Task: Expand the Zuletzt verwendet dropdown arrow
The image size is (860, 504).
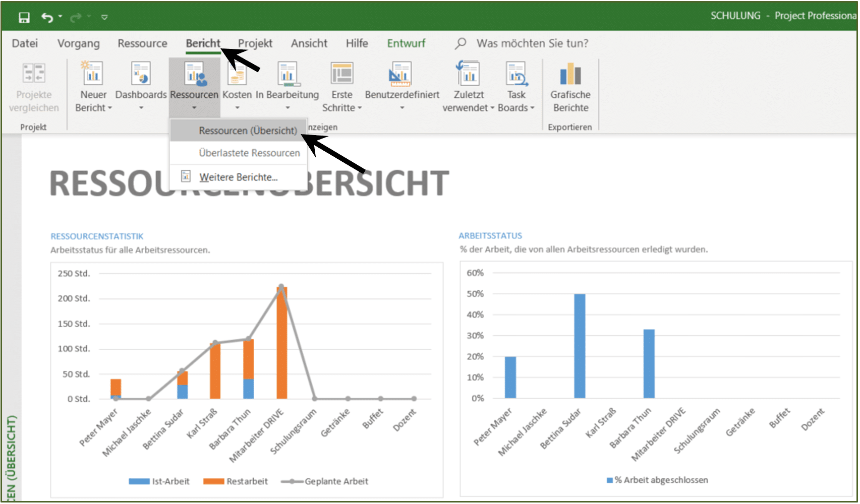Action: [492, 108]
